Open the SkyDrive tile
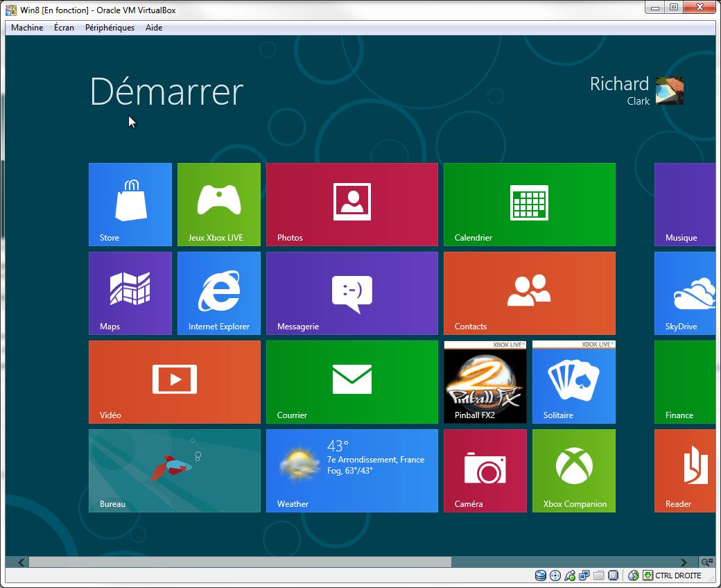721x588 pixels. [685, 293]
